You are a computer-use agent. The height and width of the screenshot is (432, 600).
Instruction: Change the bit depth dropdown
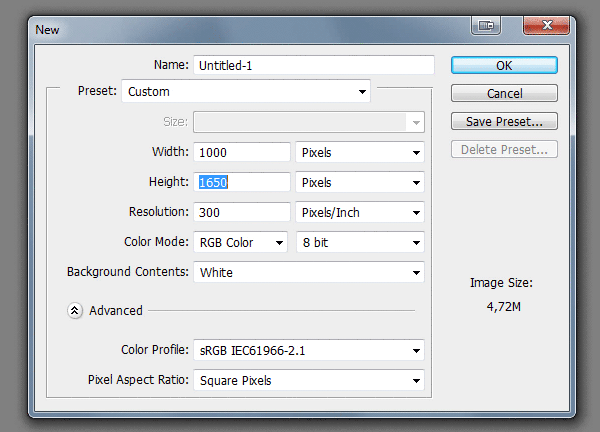point(360,243)
